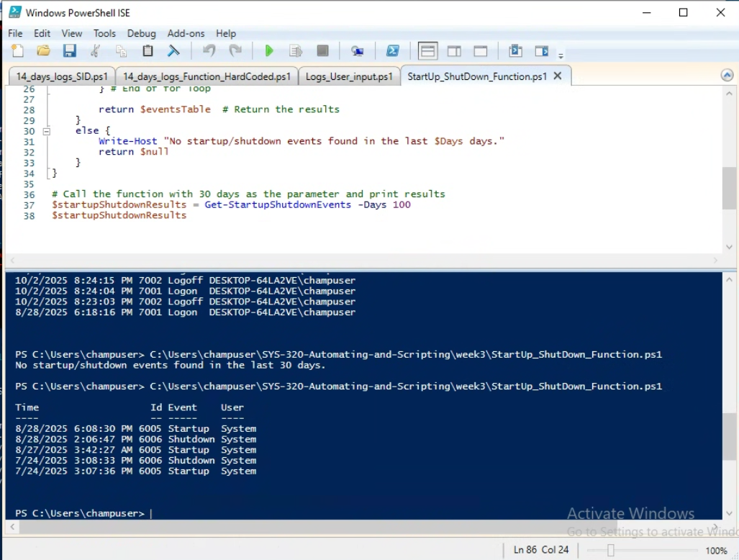Open the Debug menu
Viewport: 739px width, 560px height.
point(141,33)
